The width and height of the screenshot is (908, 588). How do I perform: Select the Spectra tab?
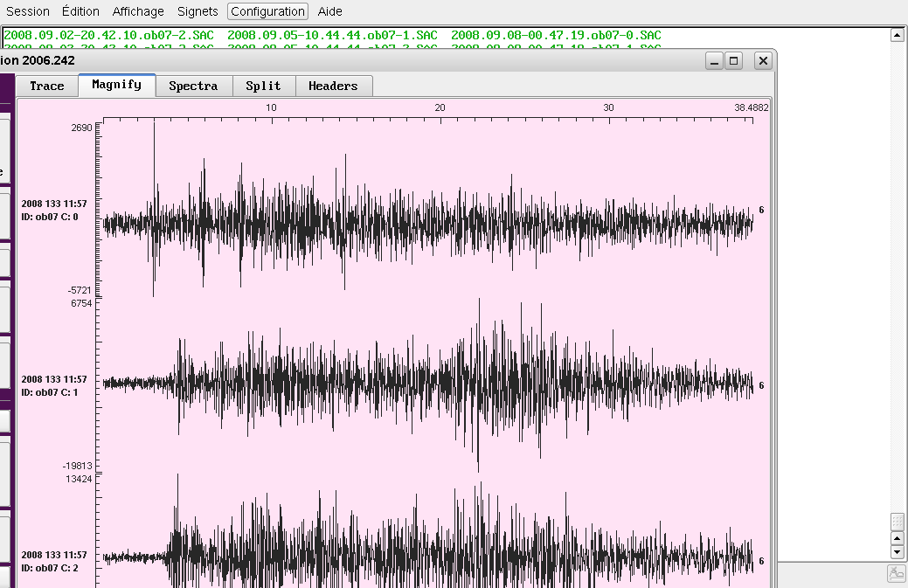pyautogui.click(x=193, y=86)
